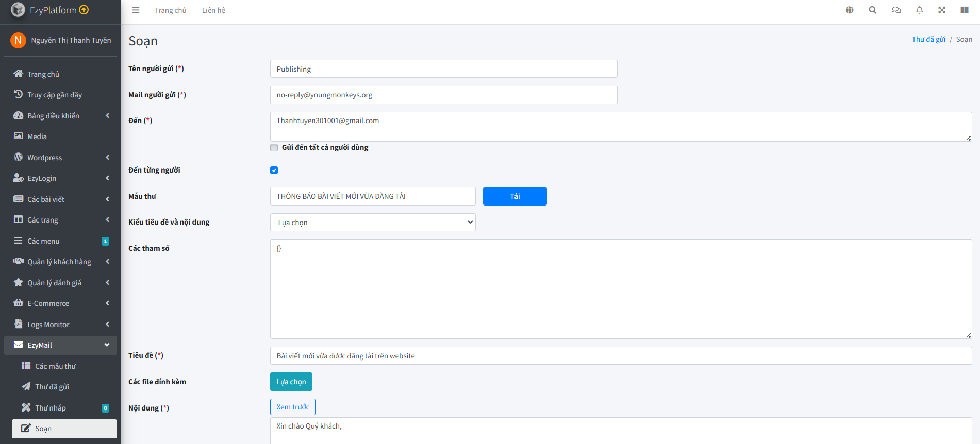Click the tools icon for Thư nháp

[x=26, y=407]
